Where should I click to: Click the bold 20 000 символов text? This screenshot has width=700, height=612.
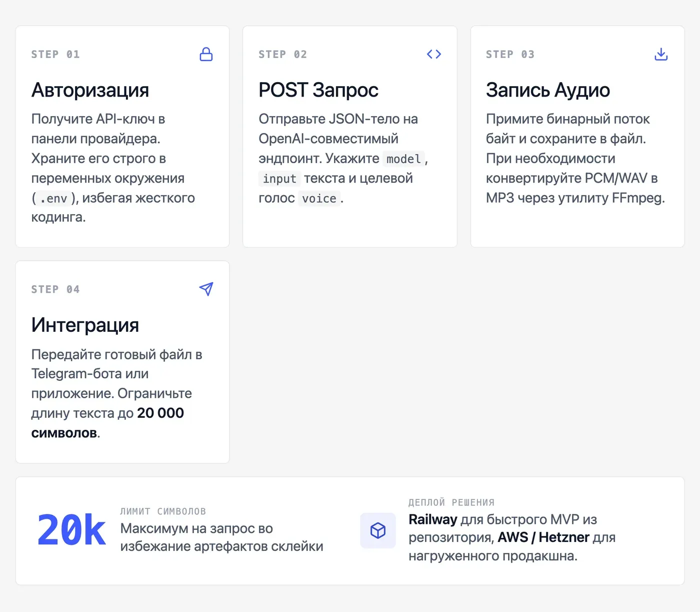107,423
